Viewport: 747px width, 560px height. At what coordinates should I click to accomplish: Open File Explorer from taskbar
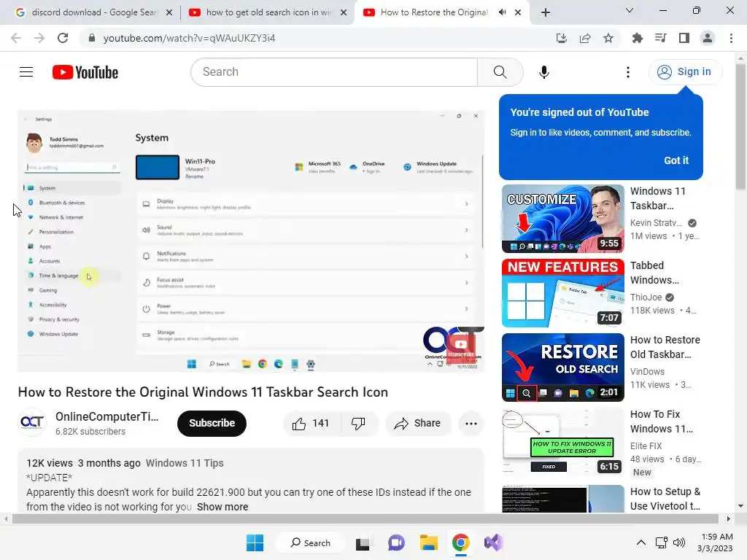428,542
